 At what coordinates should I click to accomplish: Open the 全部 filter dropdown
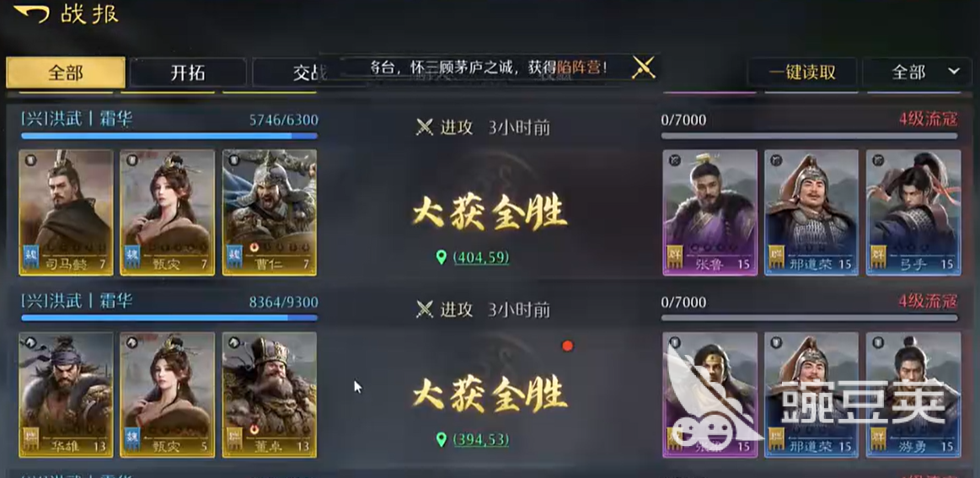point(918,72)
